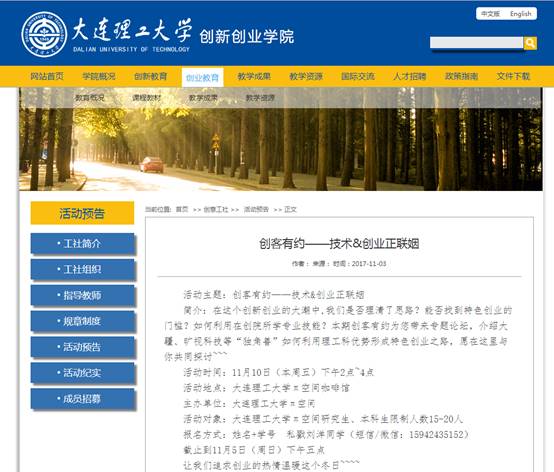Image resolution: width=554 pixels, height=472 pixels.
Task: Open the 活动纪实 sidebar button
Action: pyautogui.click(x=82, y=373)
